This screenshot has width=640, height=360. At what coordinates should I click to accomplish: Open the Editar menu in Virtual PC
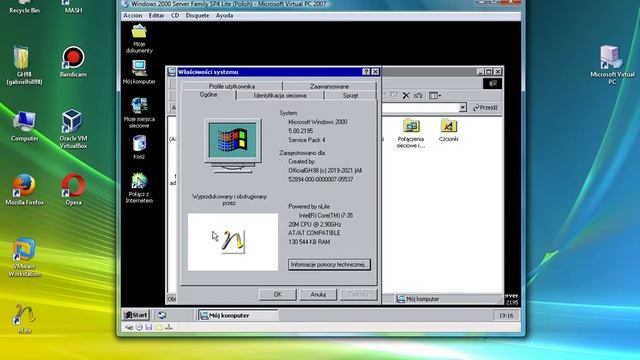[156, 16]
